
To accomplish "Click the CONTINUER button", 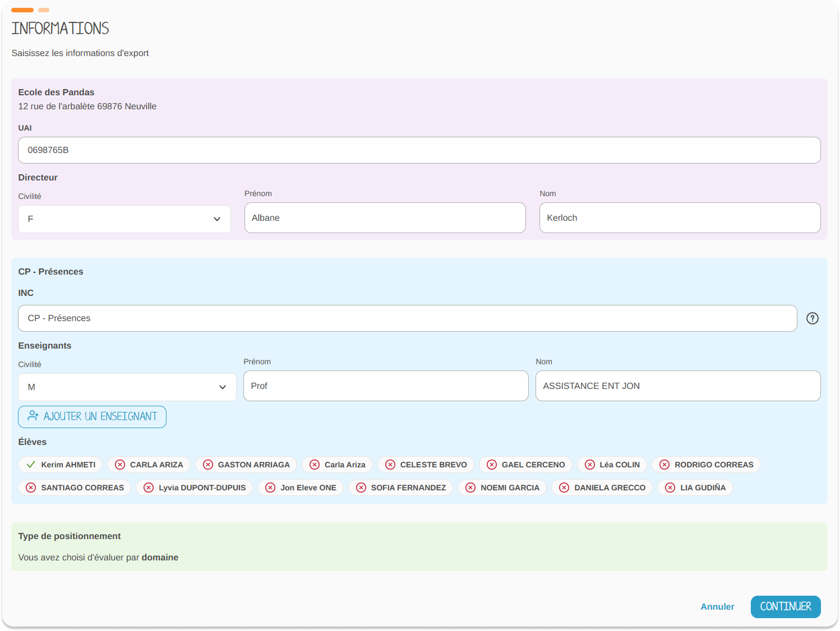I will pyautogui.click(x=786, y=607).
